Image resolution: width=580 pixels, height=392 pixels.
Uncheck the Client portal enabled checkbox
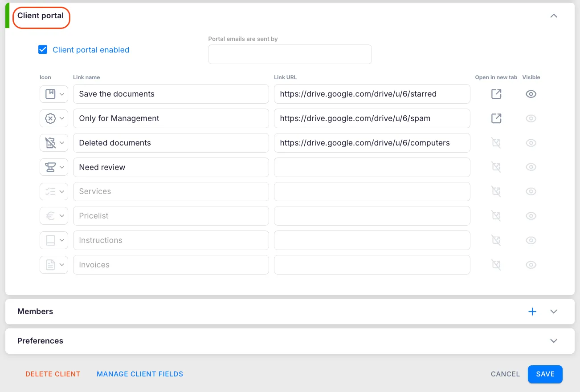click(x=43, y=50)
